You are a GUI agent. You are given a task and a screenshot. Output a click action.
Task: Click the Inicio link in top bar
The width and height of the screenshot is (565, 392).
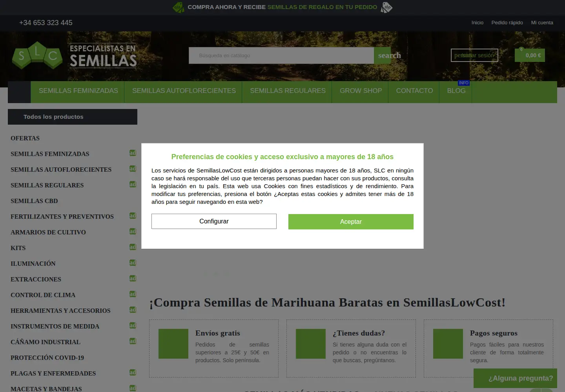click(x=477, y=23)
